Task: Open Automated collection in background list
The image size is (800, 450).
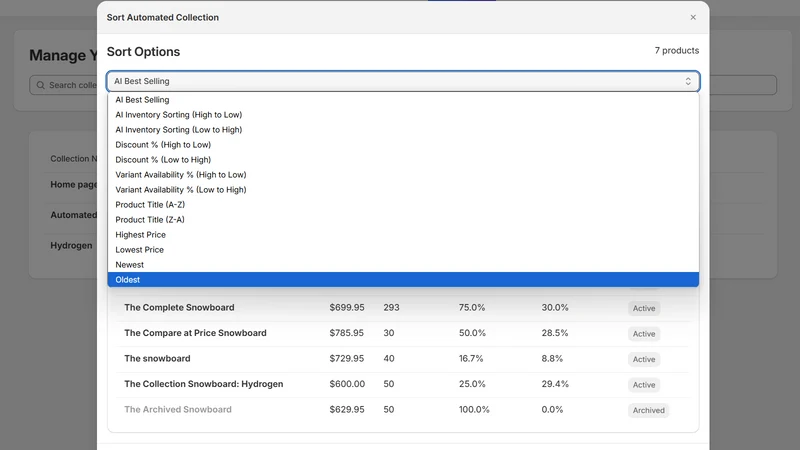Action: tap(73, 215)
